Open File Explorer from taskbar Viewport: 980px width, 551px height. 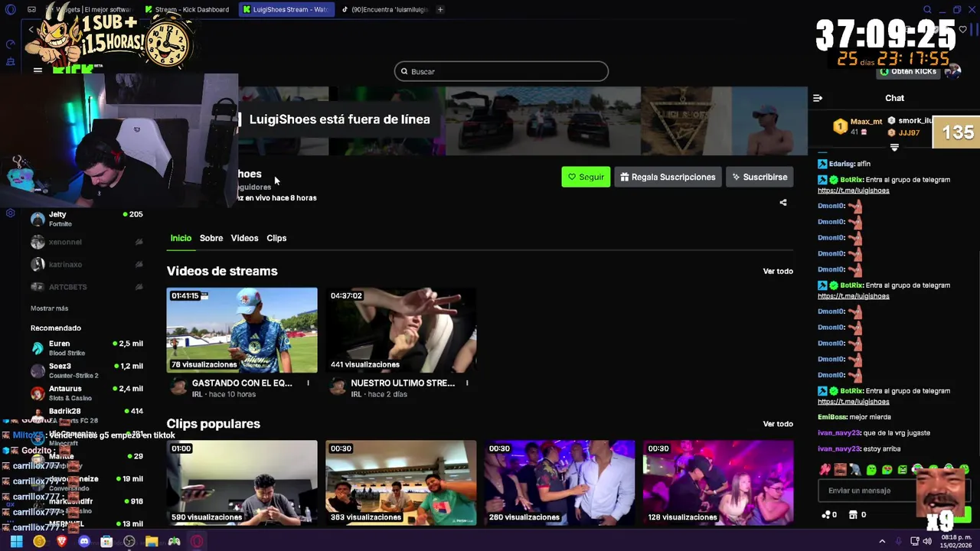[152, 541]
